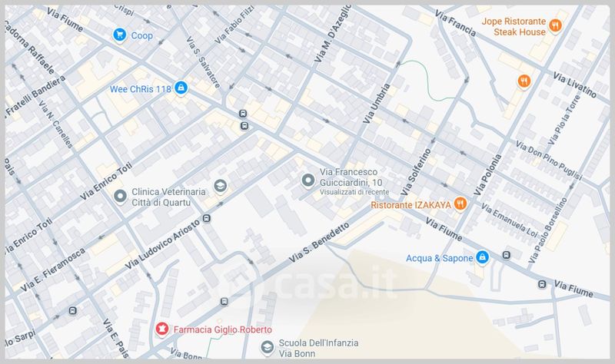
Task: Open the Clinica Veterinaria Città di Quartu pin
Action: click(x=120, y=197)
